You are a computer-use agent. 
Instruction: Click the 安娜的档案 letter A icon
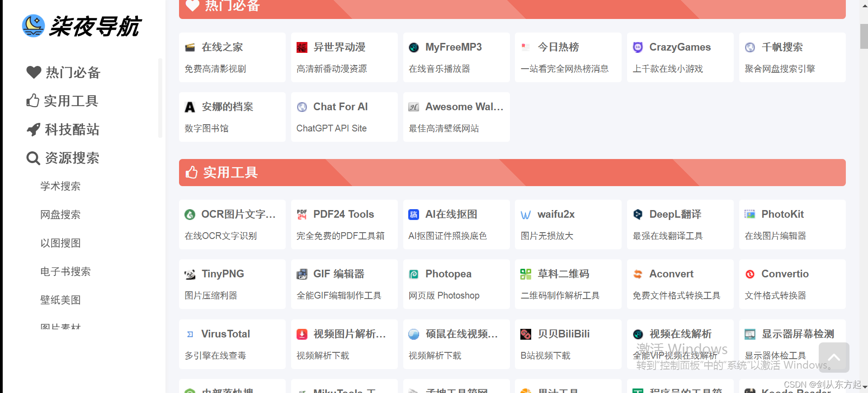point(190,107)
